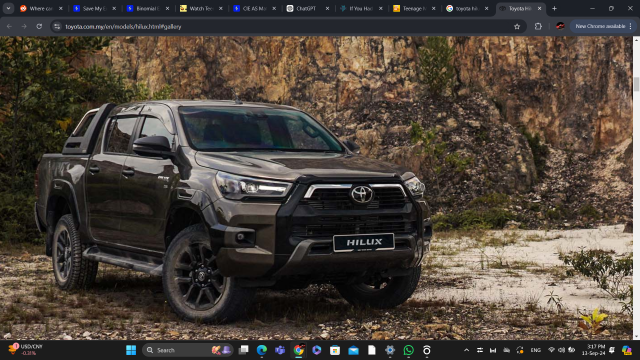The image size is (640, 360).
Task: Show hidden system tray icons chevron
Action: pos(467,350)
